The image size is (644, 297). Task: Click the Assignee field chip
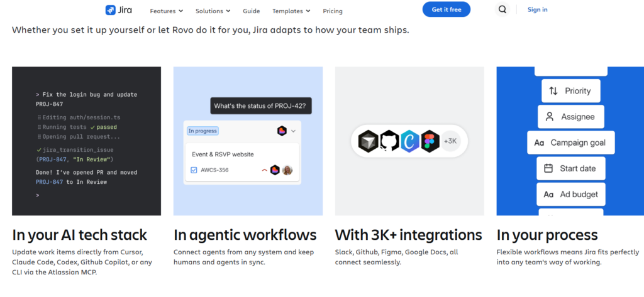tap(571, 117)
